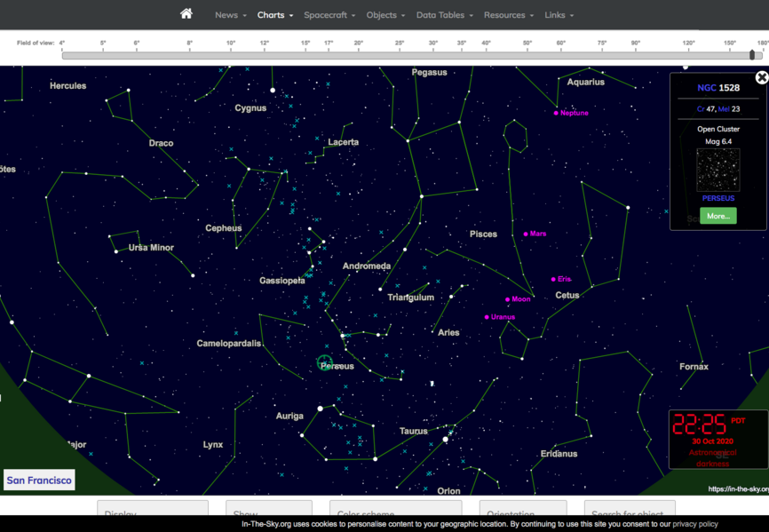Click the Camelopardalis constellation label
The width and height of the screenshot is (769, 532).
pyautogui.click(x=228, y=343)
